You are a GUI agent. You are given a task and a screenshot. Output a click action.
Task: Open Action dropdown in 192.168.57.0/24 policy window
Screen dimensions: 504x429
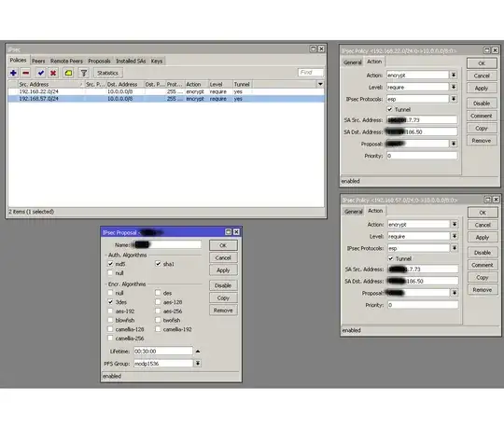(x=455, y=225)
